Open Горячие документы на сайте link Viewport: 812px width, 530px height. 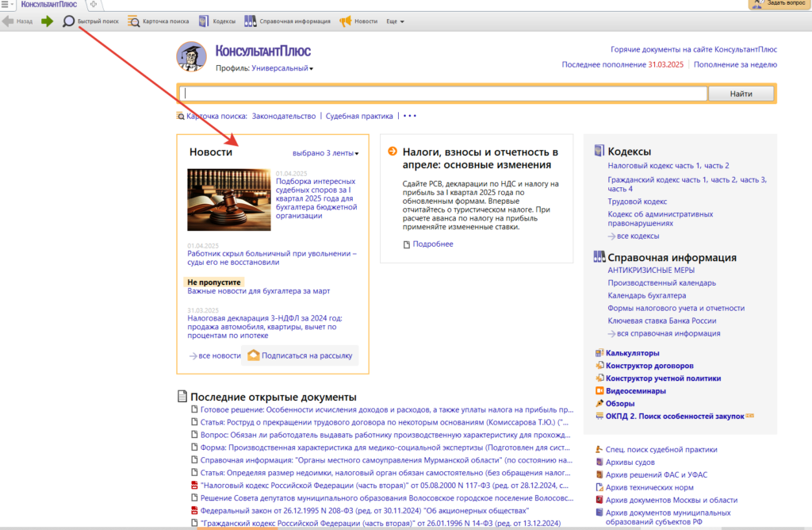[x=693, y=49]
